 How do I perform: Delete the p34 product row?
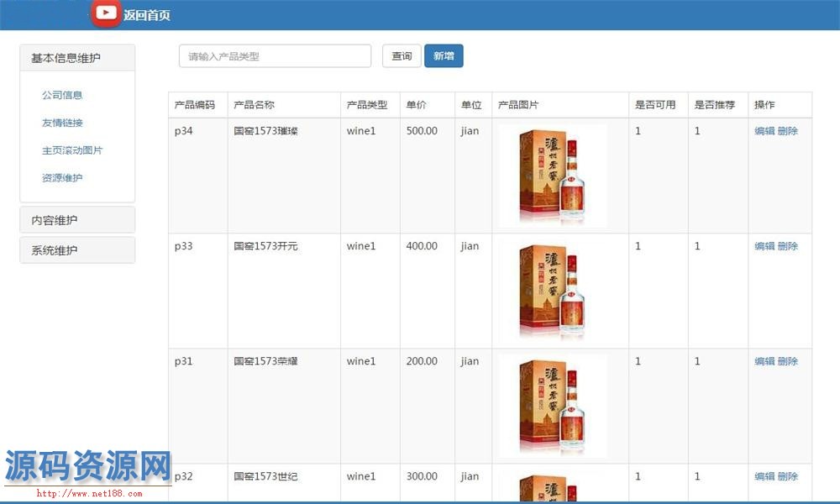[788, 131]
